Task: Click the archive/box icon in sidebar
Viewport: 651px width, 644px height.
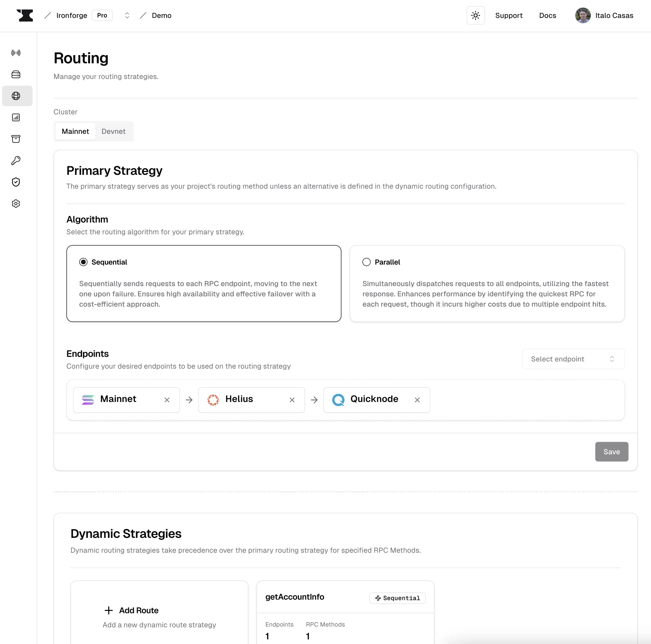Action: pos(16,139)
